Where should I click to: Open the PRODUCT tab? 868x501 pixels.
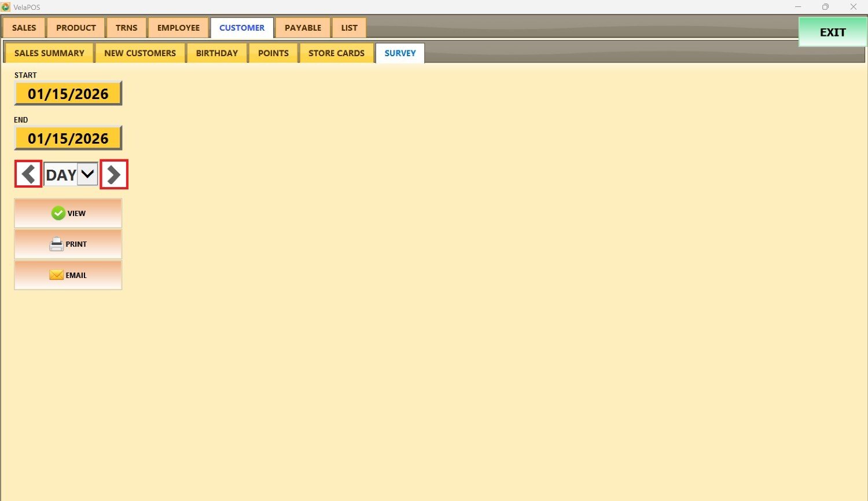tap(76, 28)
